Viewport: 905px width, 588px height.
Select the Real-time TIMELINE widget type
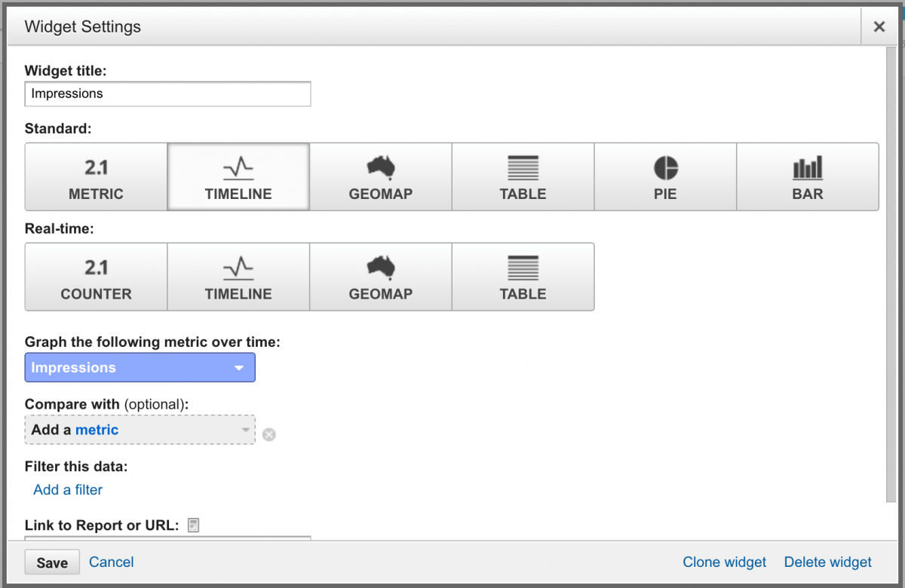[x=238, y=277]
